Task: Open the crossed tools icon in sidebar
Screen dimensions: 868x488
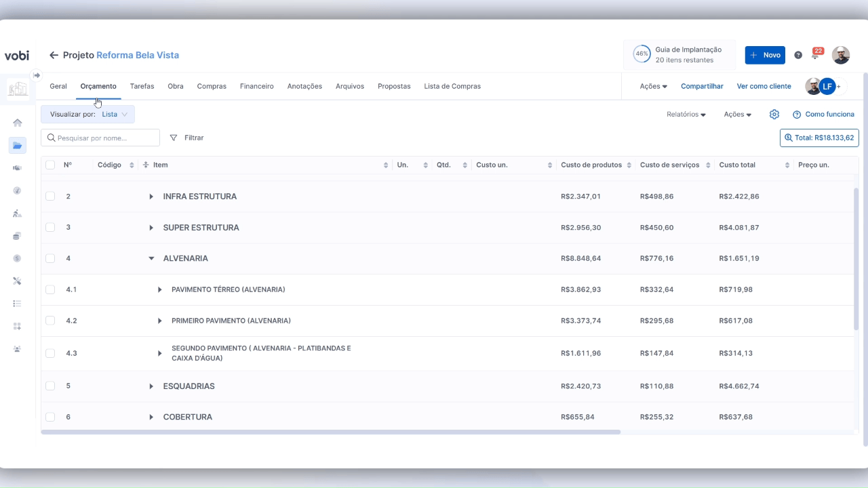Action: point(18,281)
